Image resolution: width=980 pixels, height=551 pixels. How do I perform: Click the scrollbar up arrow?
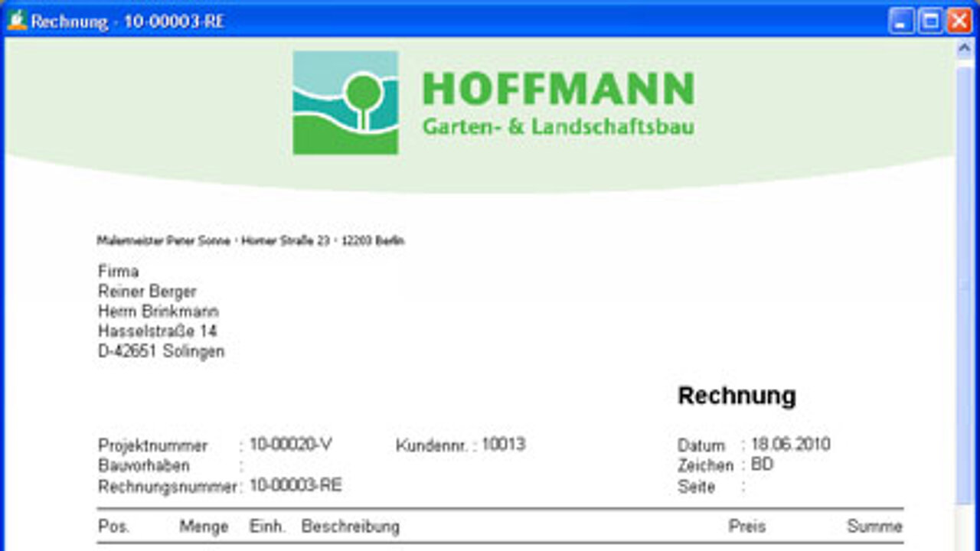(x=965, y=47)
